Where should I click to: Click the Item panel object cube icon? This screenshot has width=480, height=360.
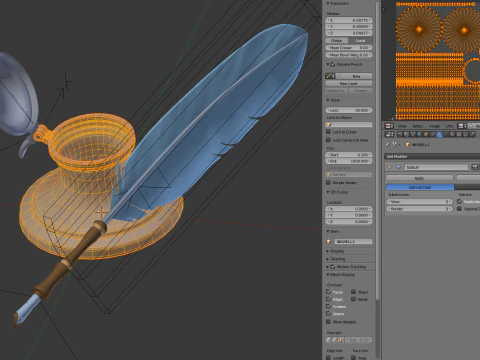329,241
